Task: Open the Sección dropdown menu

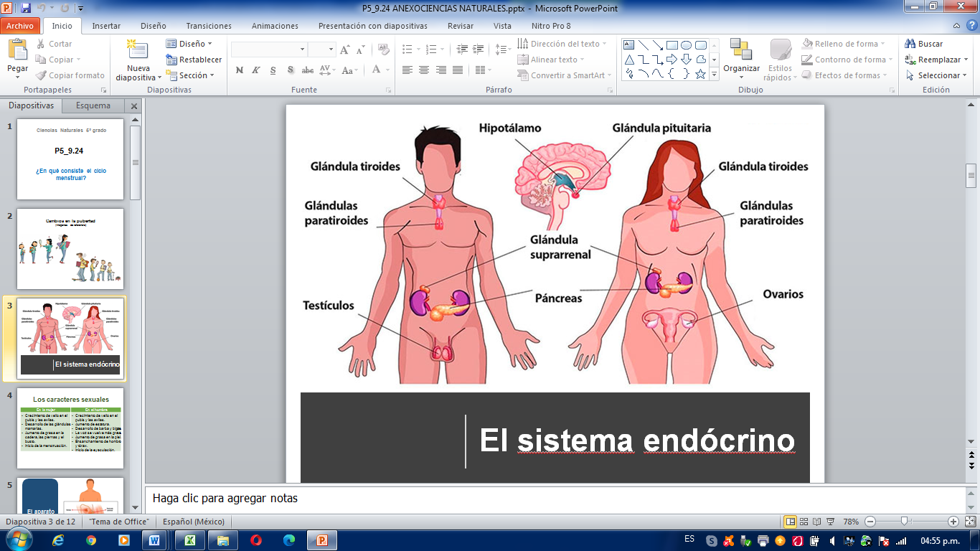Action: 192,75
